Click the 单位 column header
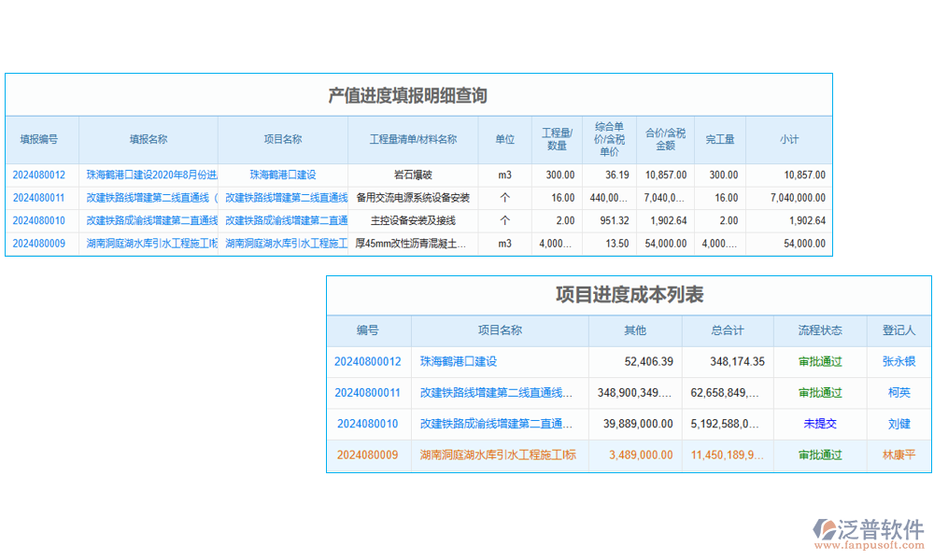934x560 pixels. pyautogui.click(x=504, y=138)
